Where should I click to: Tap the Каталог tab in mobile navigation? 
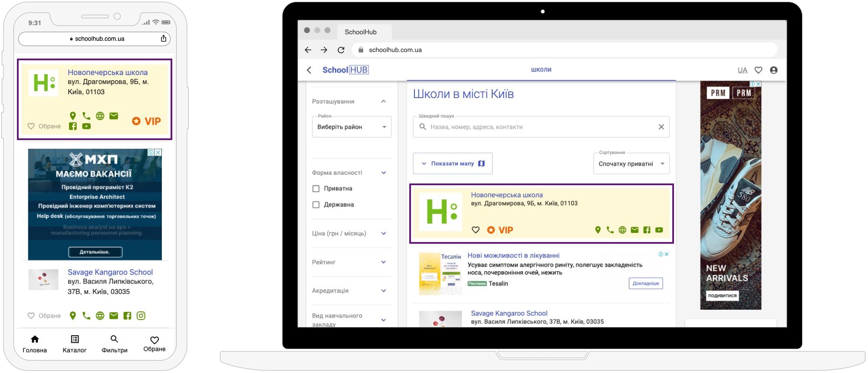(x=75, y=344)
